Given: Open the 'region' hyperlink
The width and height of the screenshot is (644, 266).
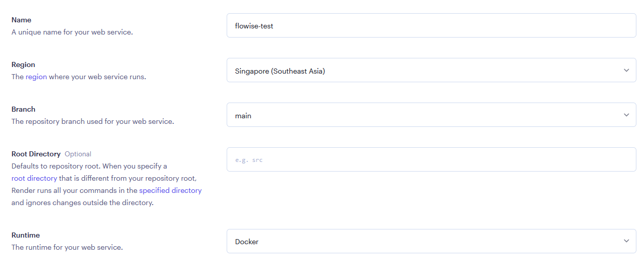Looking at the screenshot, I should coord(36,77).
